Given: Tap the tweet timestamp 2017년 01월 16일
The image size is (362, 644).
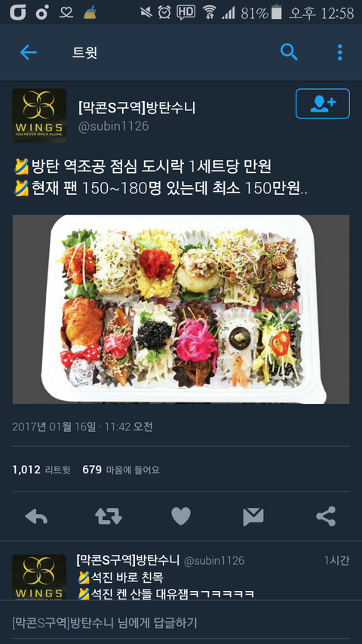Looking at the screenshot, I should (54, 427).
